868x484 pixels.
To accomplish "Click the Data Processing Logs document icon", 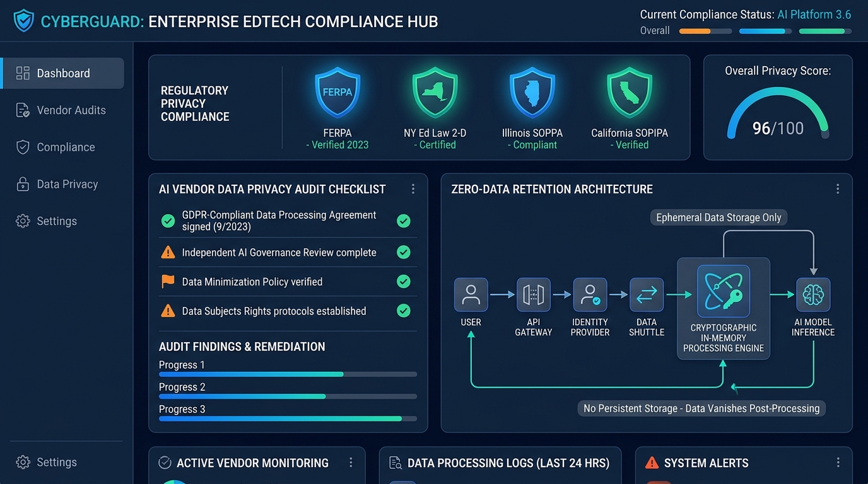I will pos(396,463).
